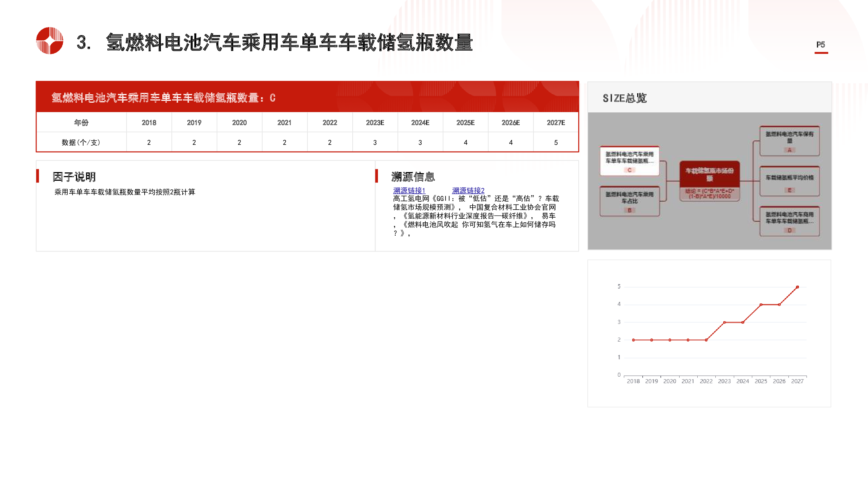The height and width of the screenshot is (488, 868).
Task: Click the 溯源信息 section heading
Action: pyautogui.click(x=413, y=177)
